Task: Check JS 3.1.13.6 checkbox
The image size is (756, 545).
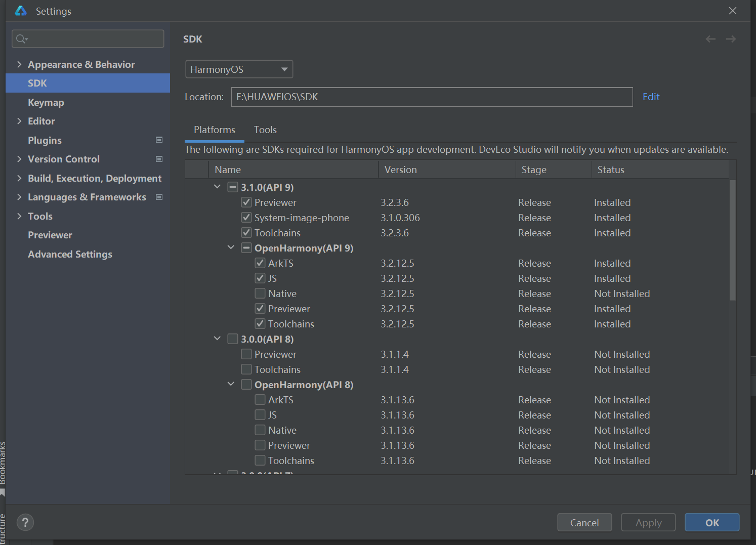Action: click(x=260, y=415)
